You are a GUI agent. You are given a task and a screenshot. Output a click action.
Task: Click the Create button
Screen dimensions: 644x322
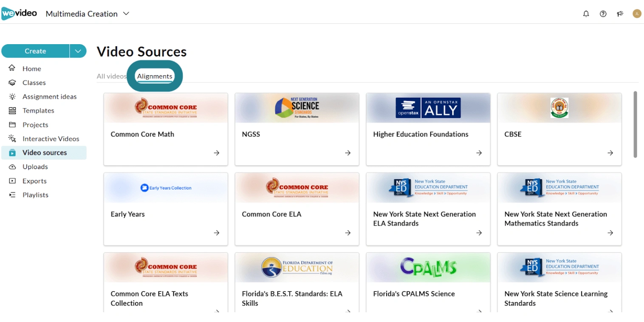pyautogui.click(x=35, y=51)
